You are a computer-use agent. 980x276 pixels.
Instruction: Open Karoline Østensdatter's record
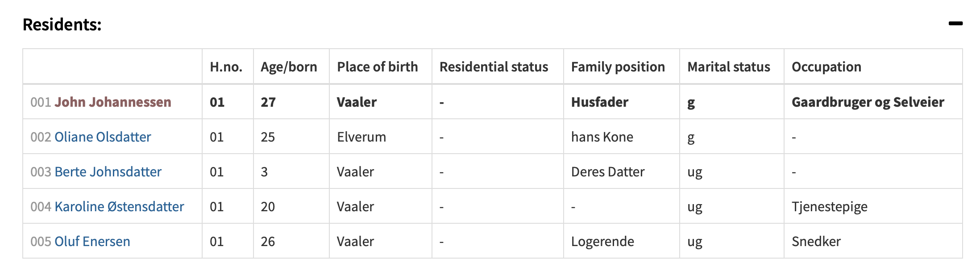(x=119, y=207)
